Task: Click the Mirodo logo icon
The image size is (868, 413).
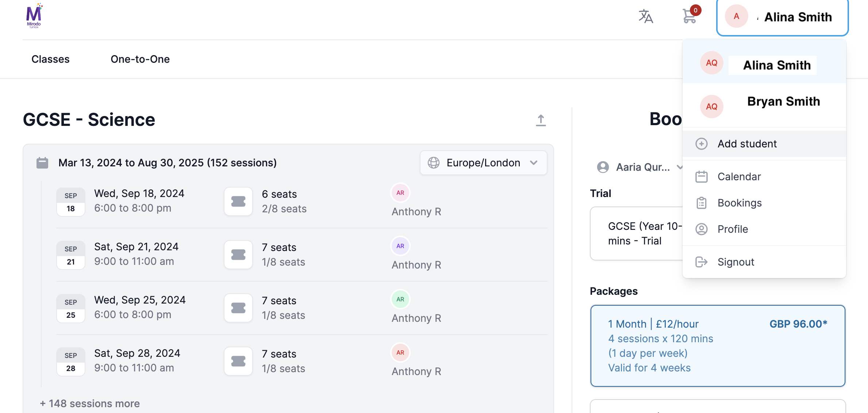Action: (34, 16)
